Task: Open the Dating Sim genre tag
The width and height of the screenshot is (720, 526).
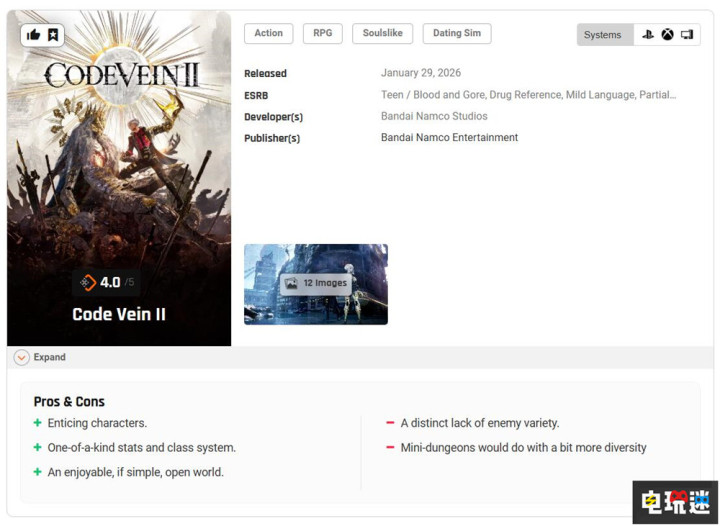Action: [x=457, y=34]
